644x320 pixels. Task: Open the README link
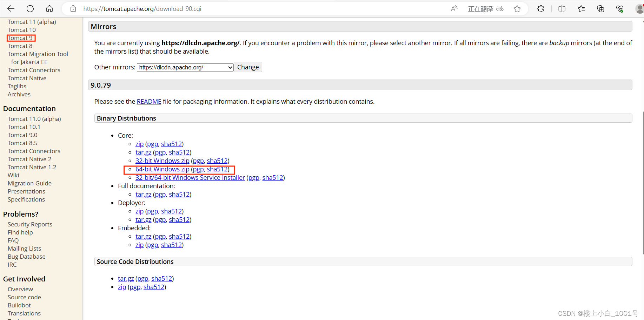pos(149,101)
